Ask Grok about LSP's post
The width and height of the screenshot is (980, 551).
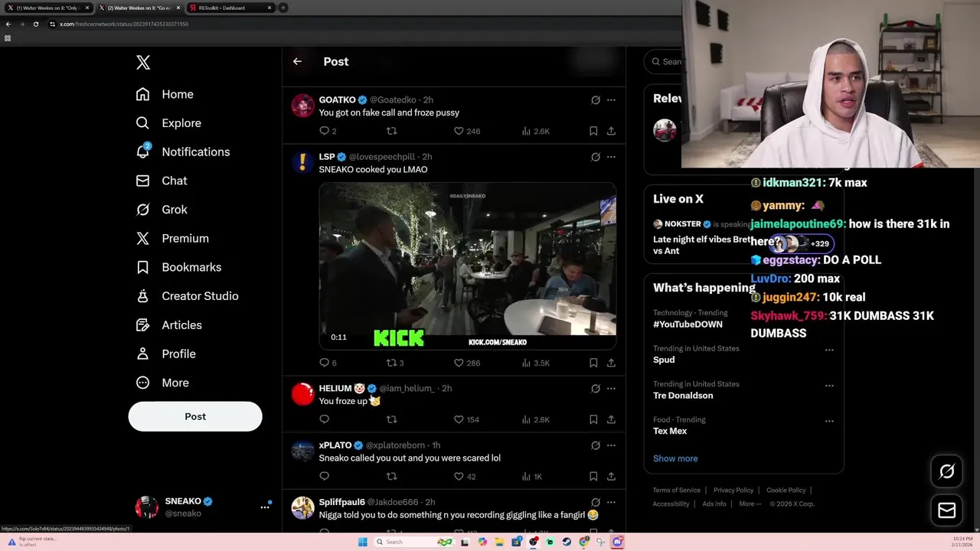[x=596, y=157]
